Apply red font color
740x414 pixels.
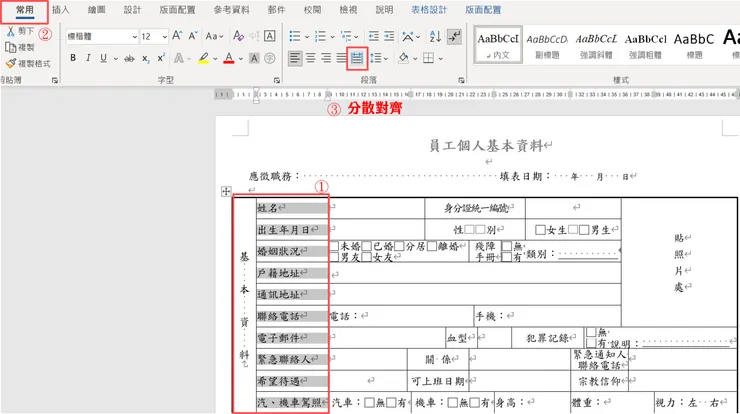(229, 59)
